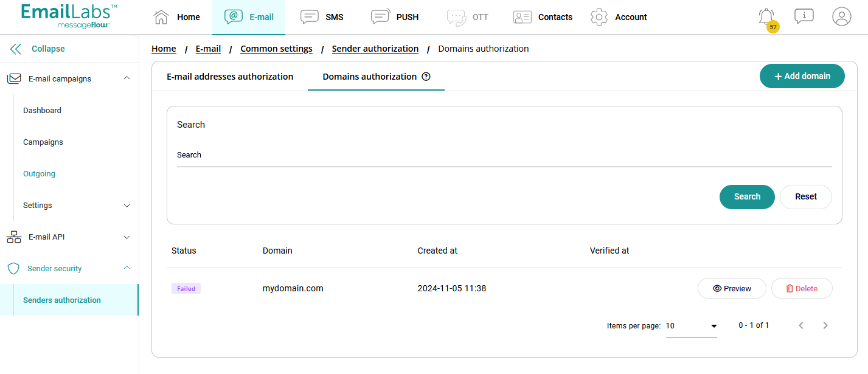Click the Add domain button
Screen dimensions: 868x374
coord(802,76)
